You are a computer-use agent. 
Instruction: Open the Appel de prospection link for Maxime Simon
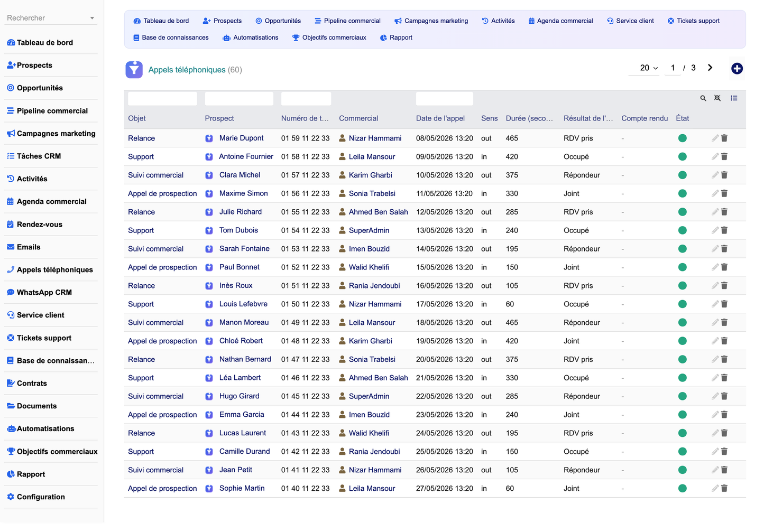coord(162,194)
